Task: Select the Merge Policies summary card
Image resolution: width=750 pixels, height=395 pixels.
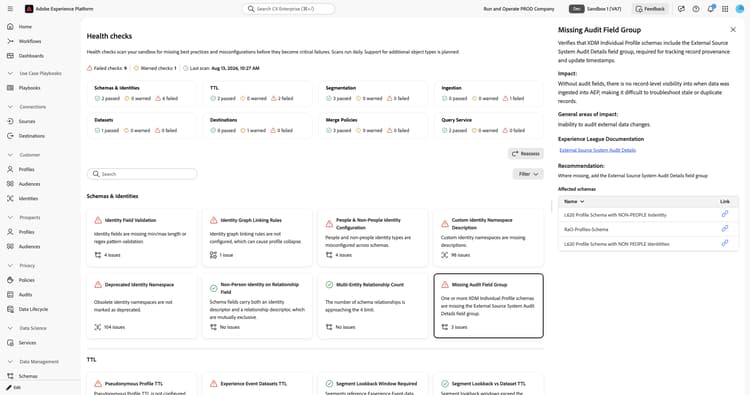Action: [x=374, y=125]
